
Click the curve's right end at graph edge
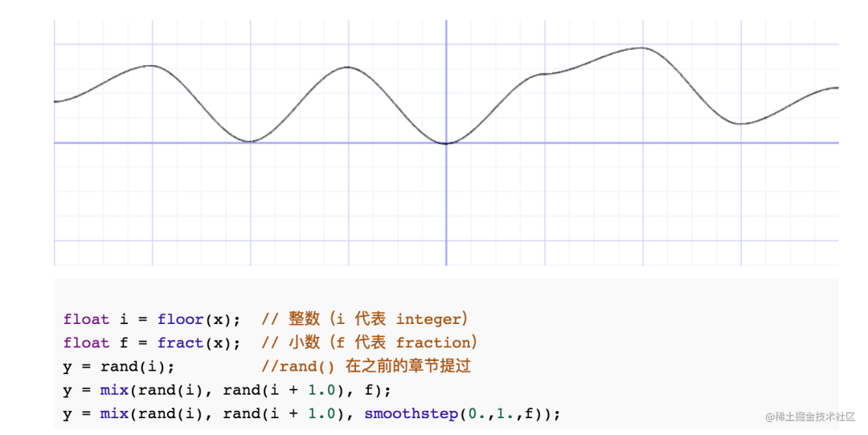tap(837, 88)
